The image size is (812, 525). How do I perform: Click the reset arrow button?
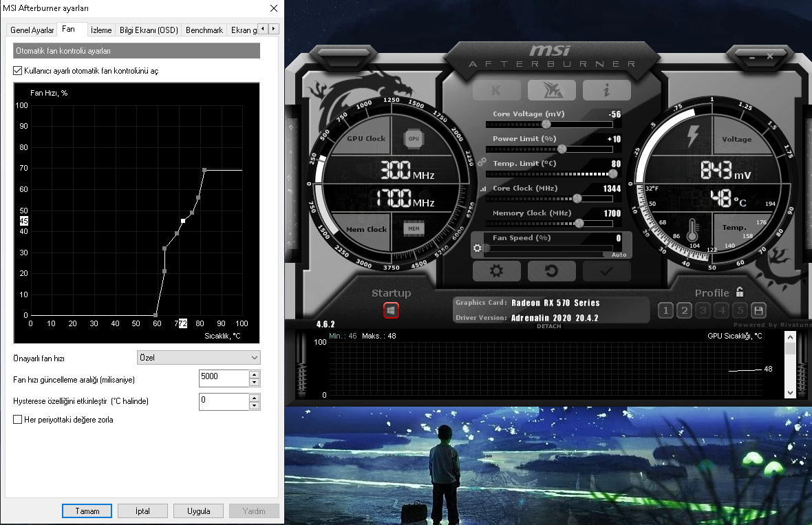click(x=551, y=270)
